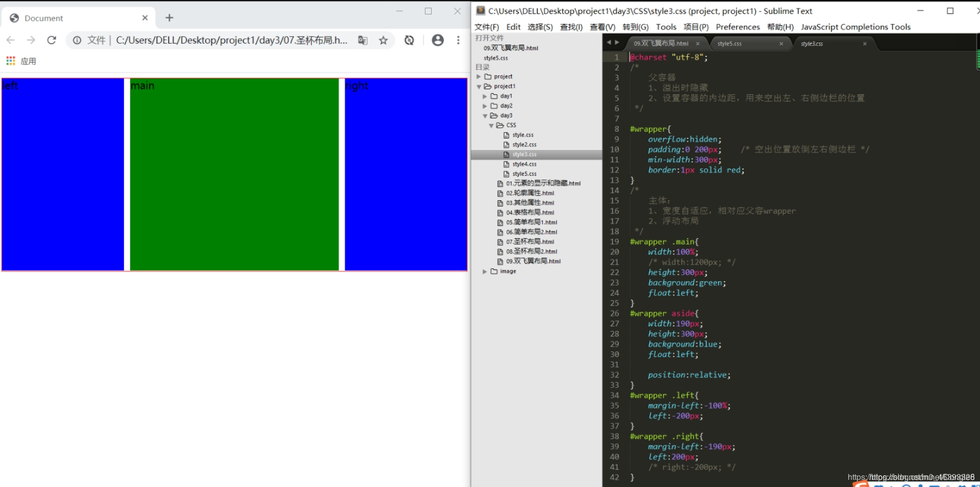Screen dimensions: 980x487
Task: Expand the image folder
Action: pyautogui.click(x=485, y=271)
